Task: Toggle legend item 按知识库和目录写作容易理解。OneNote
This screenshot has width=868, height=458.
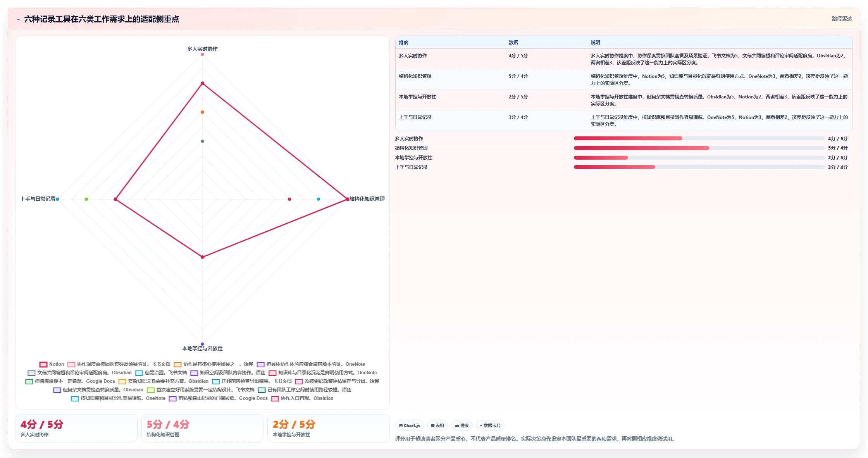Action: 118,398
